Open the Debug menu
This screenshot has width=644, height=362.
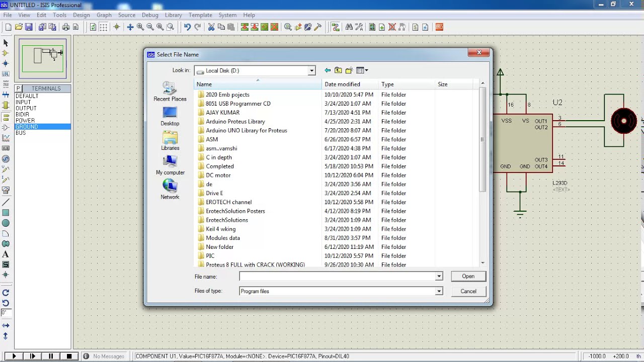150,15
